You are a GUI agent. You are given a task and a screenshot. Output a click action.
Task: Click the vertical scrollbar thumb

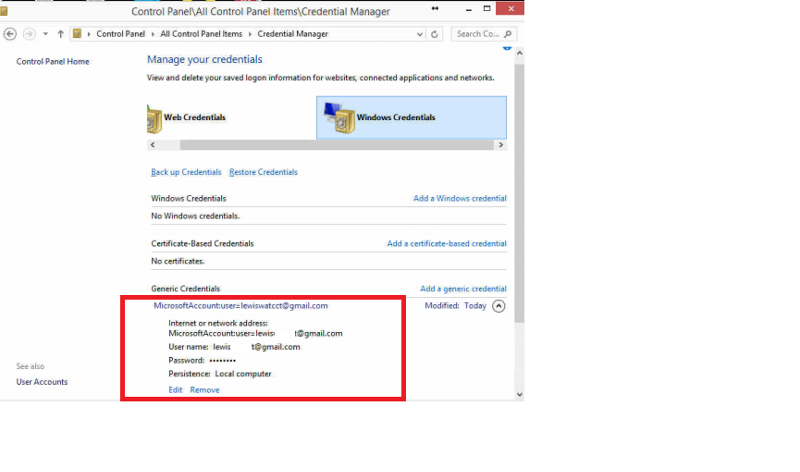point(519,193)
